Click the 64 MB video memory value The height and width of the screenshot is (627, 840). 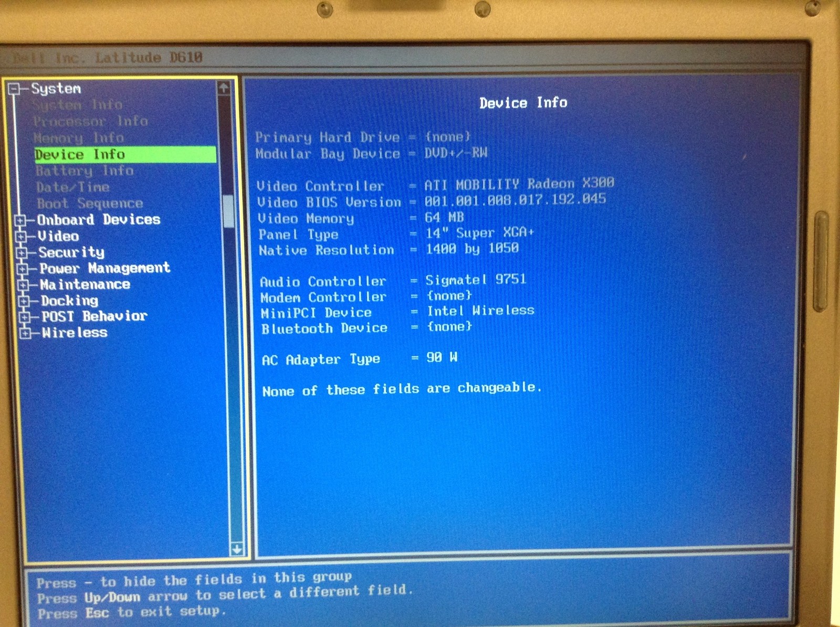[445, 217]
